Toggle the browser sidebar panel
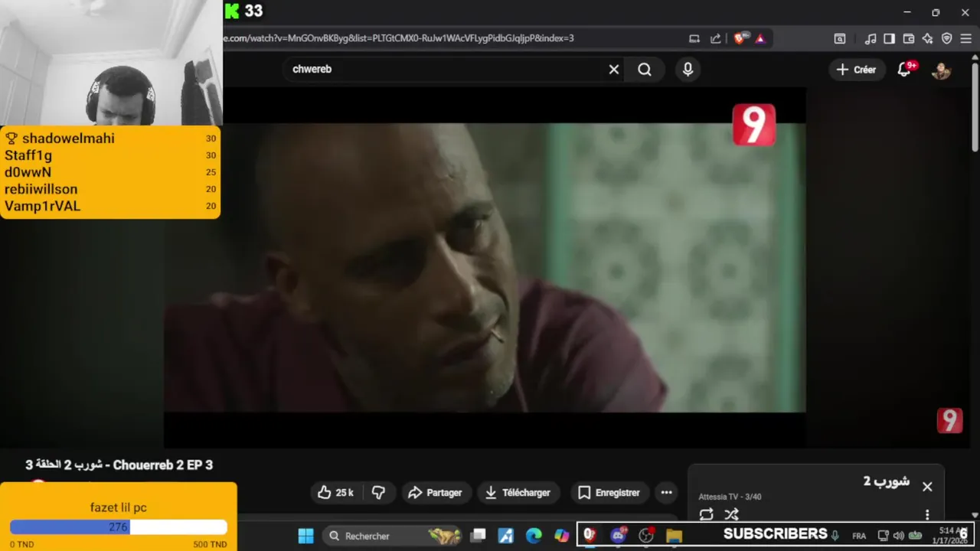The image size is (980, 551). [889, 38]
